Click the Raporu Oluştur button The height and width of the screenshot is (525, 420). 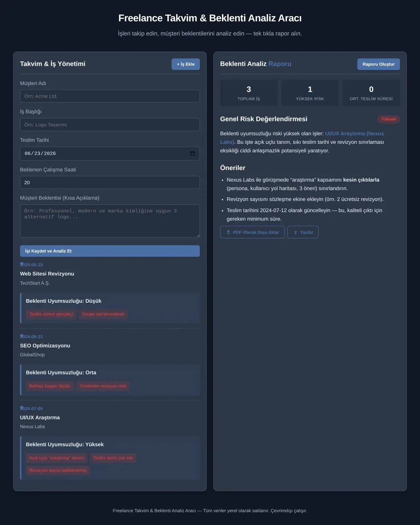(378, 64)
